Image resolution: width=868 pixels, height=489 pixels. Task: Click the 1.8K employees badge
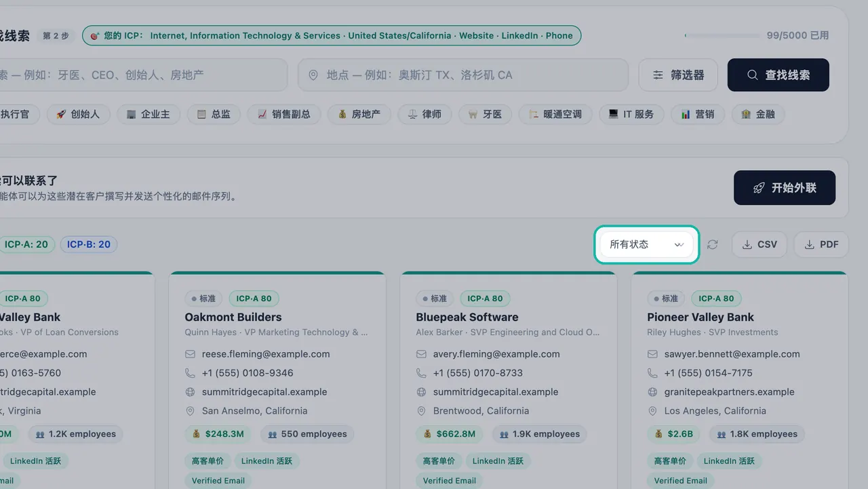click(757, 434)
